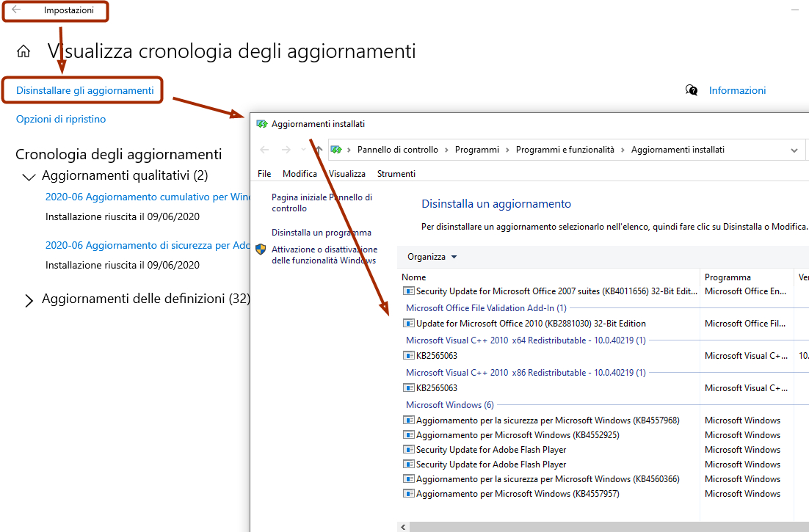Click the forward arrow in Aggiornamenti installati window

click(x=286, y=150)
